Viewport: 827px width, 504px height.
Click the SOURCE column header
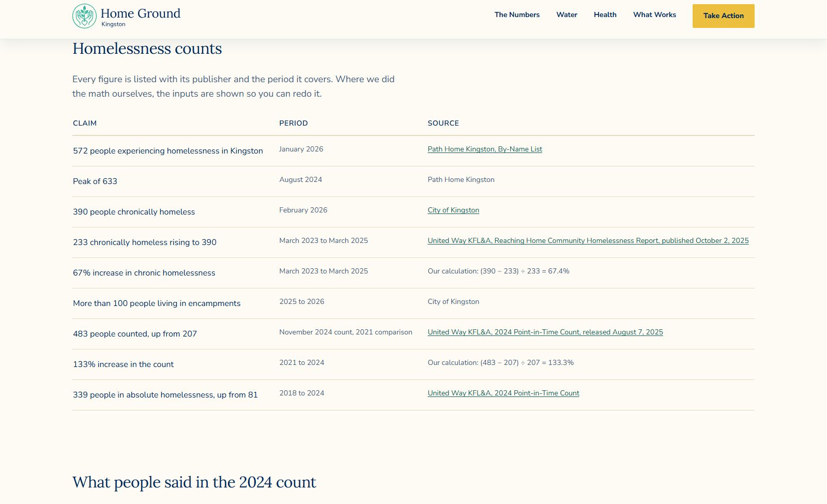coord(443,124)
